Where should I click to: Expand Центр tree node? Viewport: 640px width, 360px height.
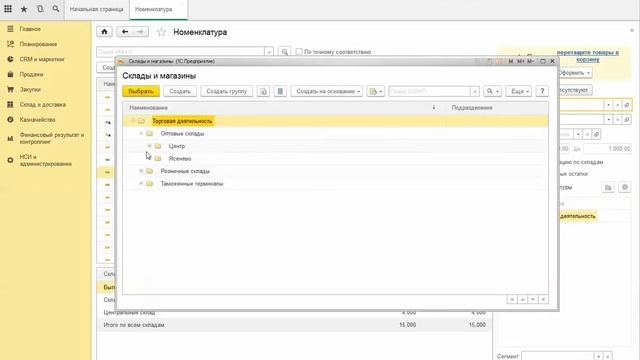click(149, 146)
